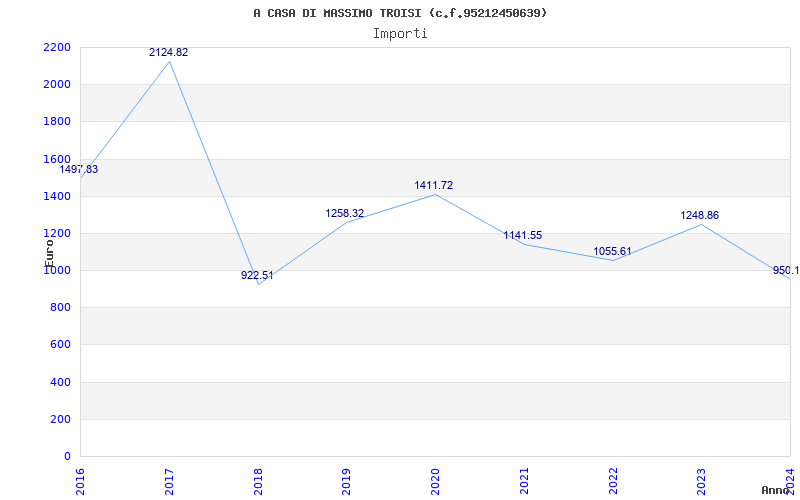800x500 pixels.
Task: Click the 2018 x-axis label
Action: click(x=258, y=481)
